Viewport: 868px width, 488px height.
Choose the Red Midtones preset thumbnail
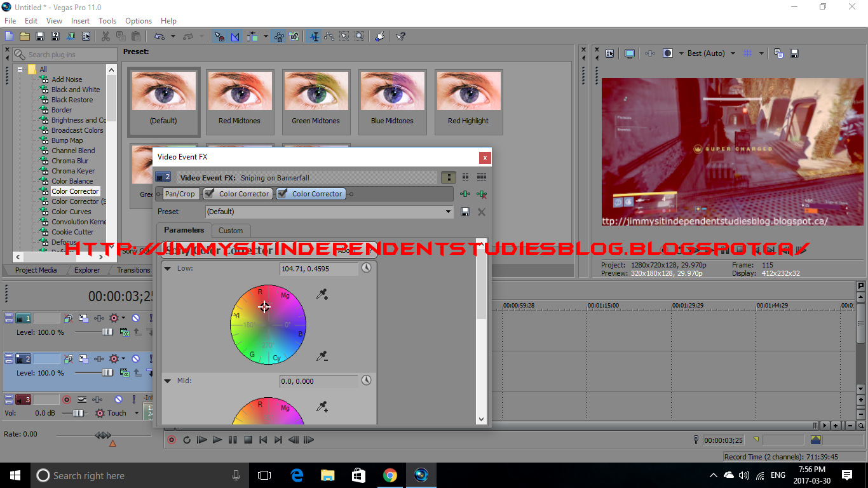click(x=240, y=102)
